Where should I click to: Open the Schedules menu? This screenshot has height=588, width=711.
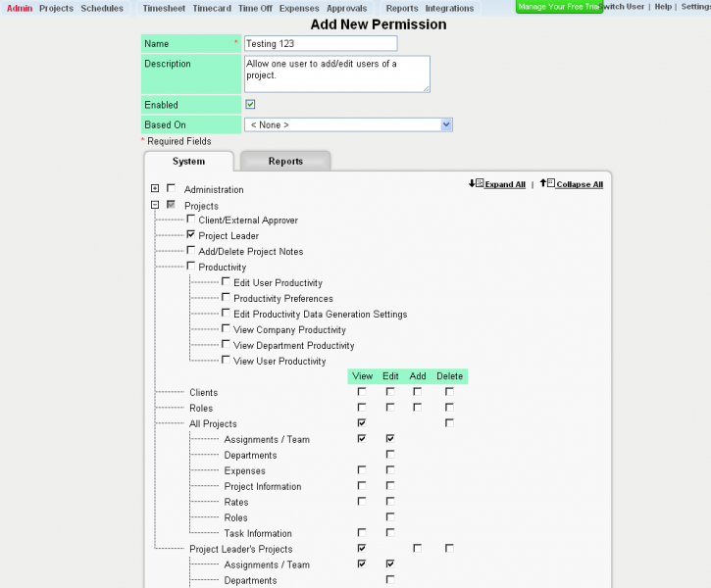coord(102,8)
